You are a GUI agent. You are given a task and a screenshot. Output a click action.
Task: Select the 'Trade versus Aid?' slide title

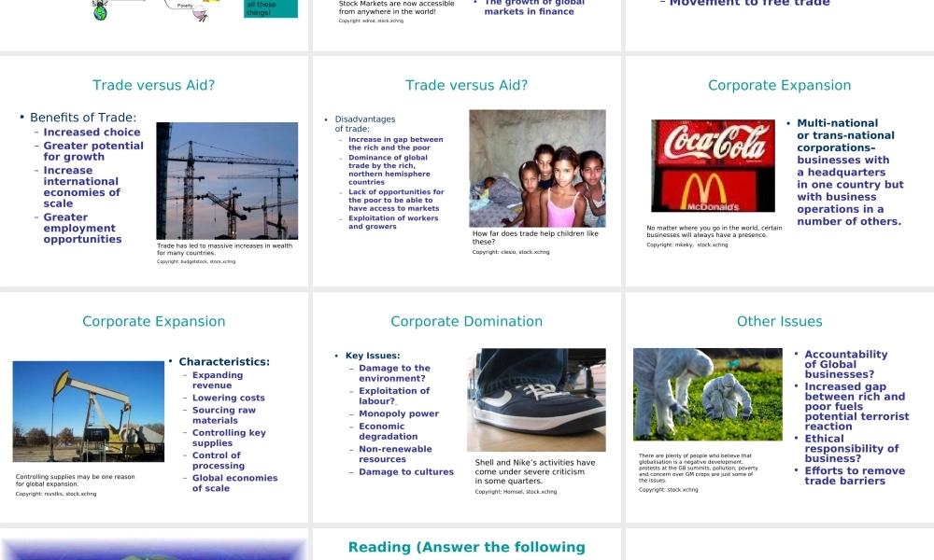point(153,85)
